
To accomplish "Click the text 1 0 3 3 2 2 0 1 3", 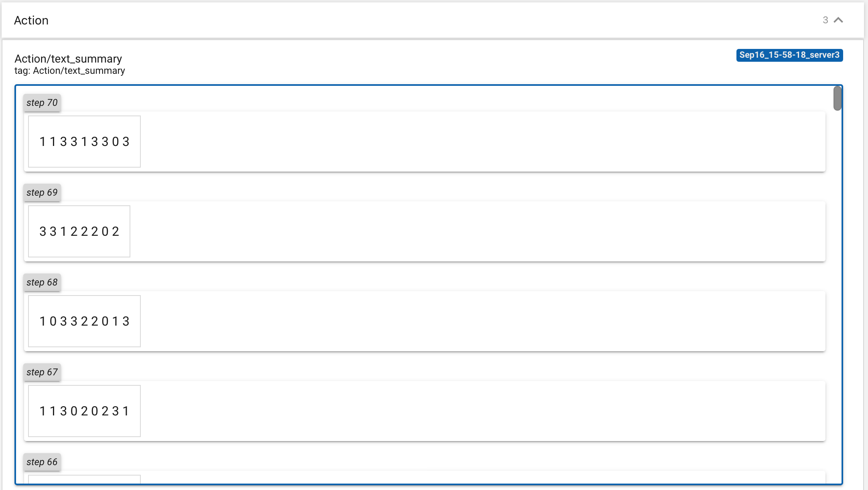I will pyautogui.click(x=84, y=321).
